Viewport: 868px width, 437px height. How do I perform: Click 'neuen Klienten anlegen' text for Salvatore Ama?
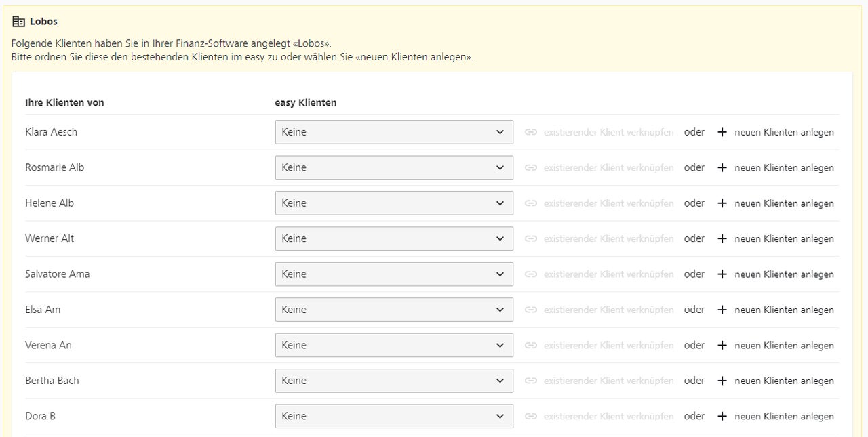(x=785, y=274)
